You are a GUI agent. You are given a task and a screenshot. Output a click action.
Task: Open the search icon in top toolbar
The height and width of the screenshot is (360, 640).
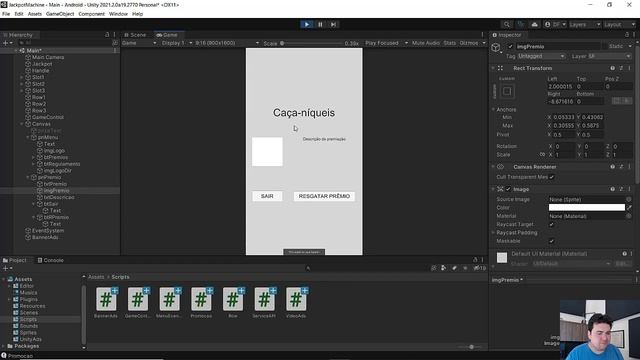tap(507, 24)
